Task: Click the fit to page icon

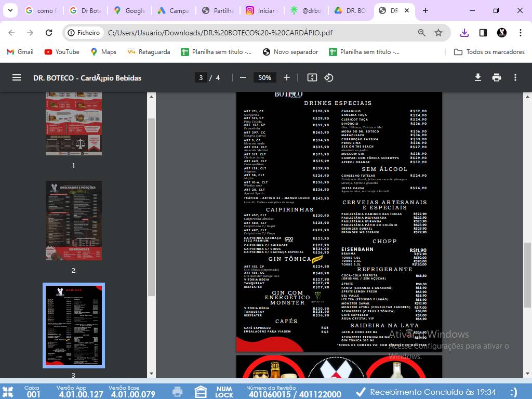Action: 312,78
